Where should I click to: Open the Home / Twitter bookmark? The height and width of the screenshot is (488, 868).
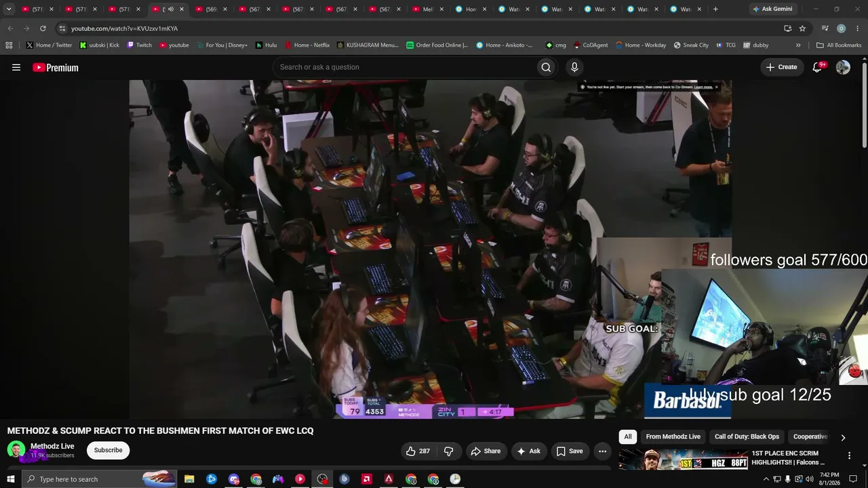[x=49, y=45]
